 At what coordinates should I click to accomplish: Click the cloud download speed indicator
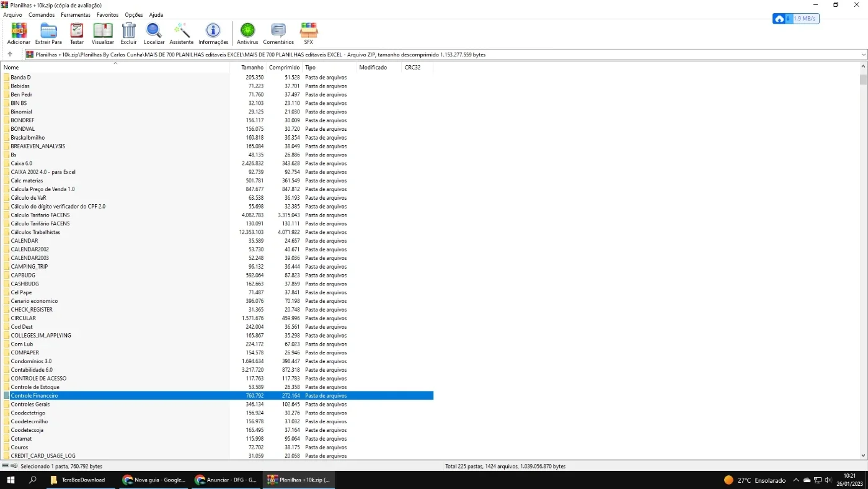point(795,19)
